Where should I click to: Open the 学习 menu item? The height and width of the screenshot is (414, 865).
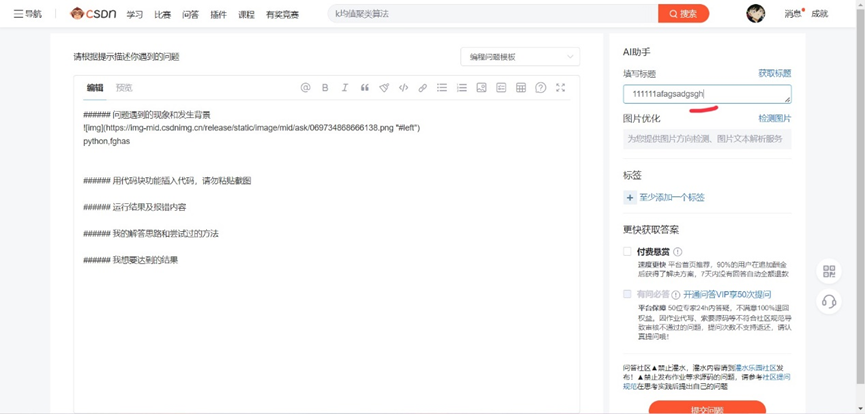[x=135, y=15]
